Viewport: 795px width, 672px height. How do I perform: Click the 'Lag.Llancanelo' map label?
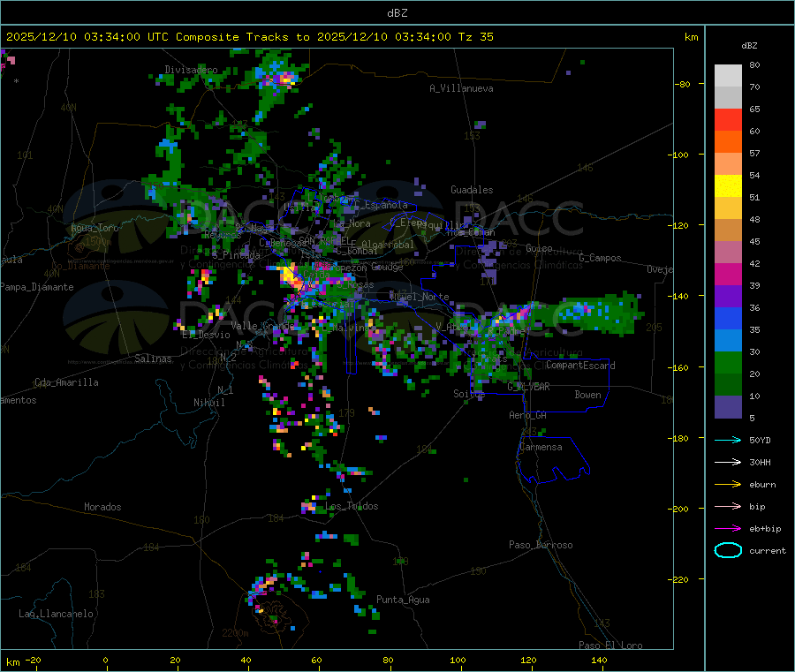tap(56, 614)
